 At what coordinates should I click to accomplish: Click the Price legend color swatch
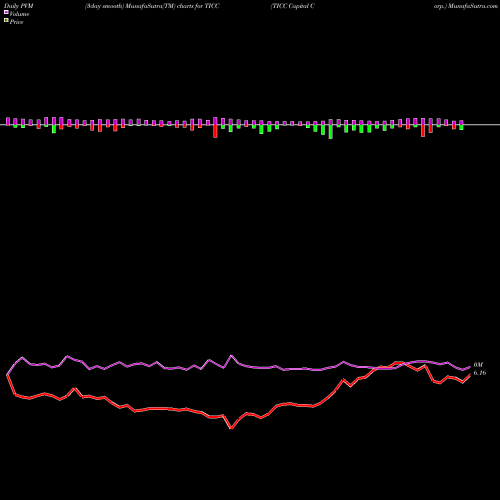pyautogui.click(x=6, y=21)
